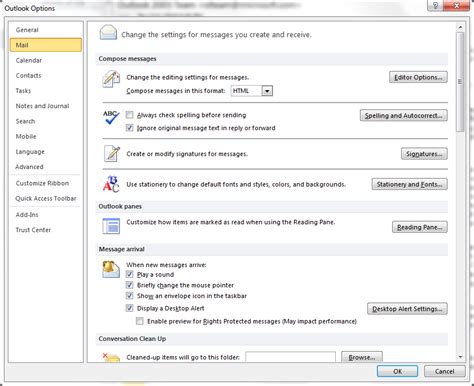474x386 pixels.
Task: Click the cleaned-up items folder text field
Action: click(x=290, y=357)
